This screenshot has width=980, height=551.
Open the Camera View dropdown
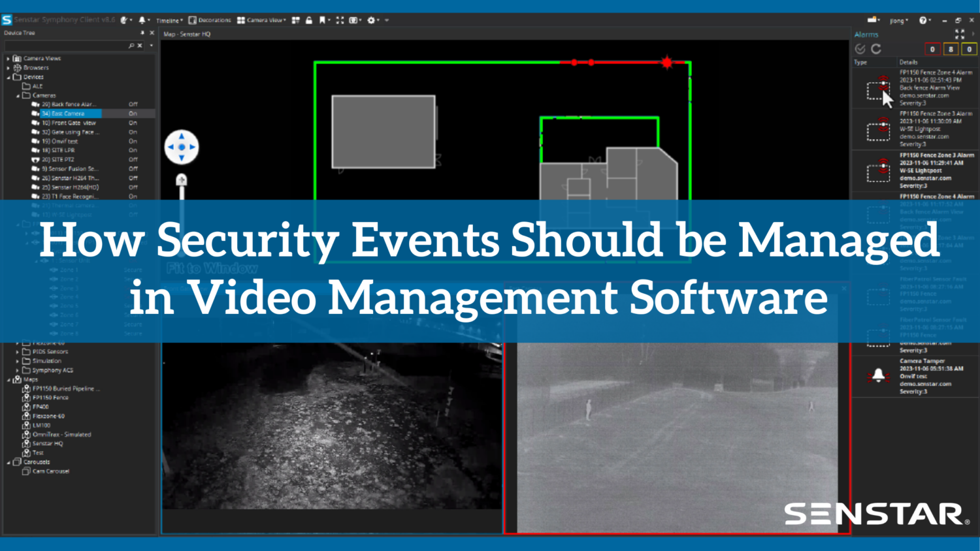pyautogui.click(x=264, y=20)
